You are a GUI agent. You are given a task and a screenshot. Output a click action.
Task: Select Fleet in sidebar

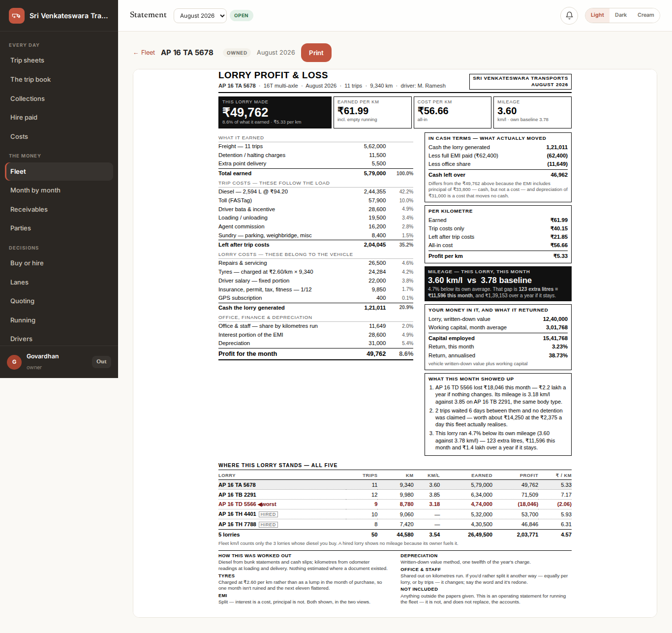[59, 171]
